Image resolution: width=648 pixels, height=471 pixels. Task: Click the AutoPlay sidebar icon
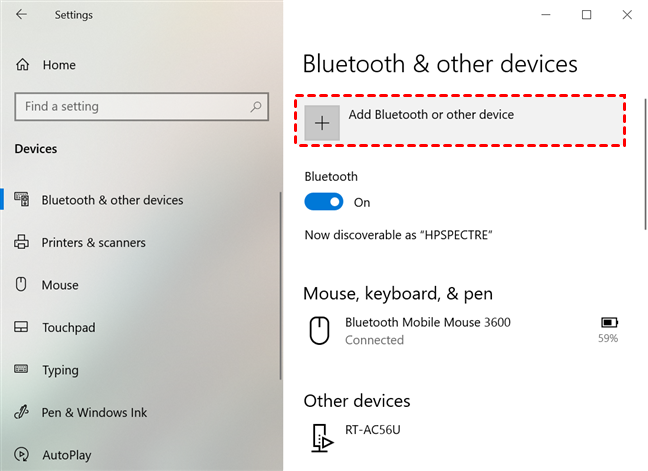point(21,455)
